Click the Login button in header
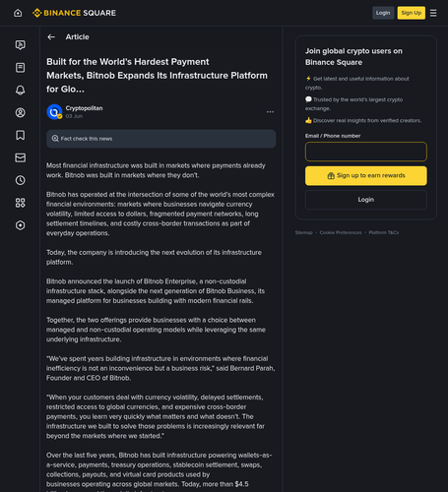The width and height of the screenshot is (448, 492). point(383,13)
